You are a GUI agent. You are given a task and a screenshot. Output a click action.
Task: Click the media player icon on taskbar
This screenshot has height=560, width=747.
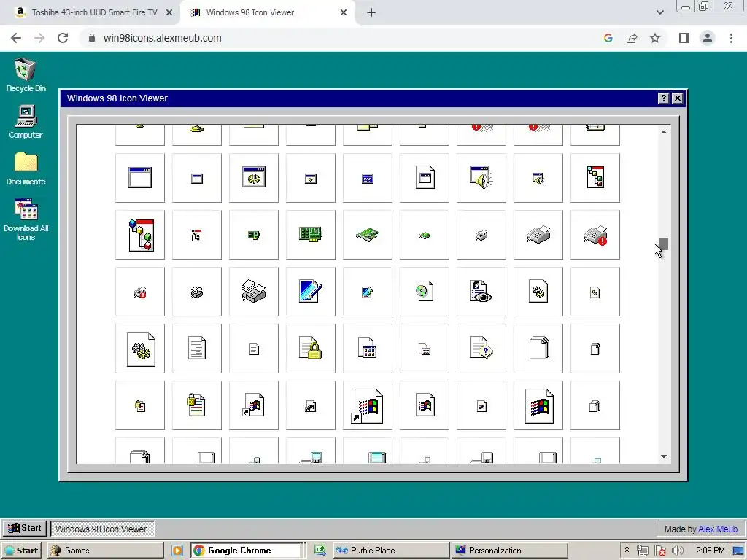tap(177, 551)
